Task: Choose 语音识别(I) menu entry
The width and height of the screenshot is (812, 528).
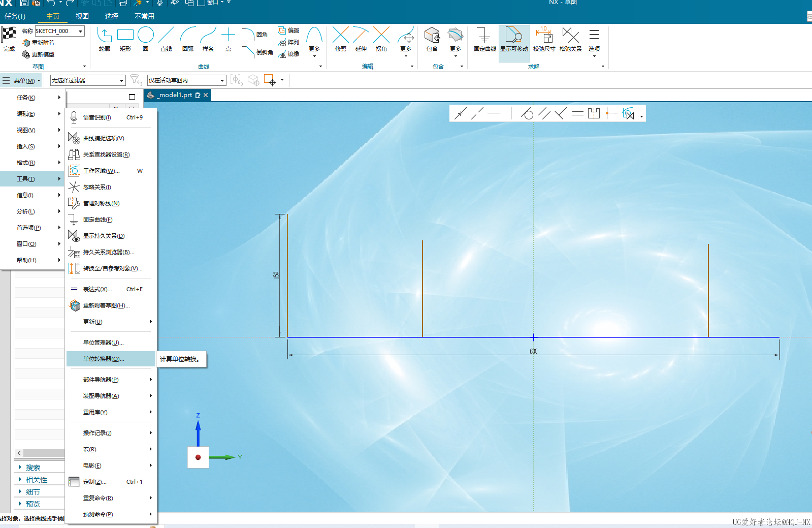Action: (111, 117)
